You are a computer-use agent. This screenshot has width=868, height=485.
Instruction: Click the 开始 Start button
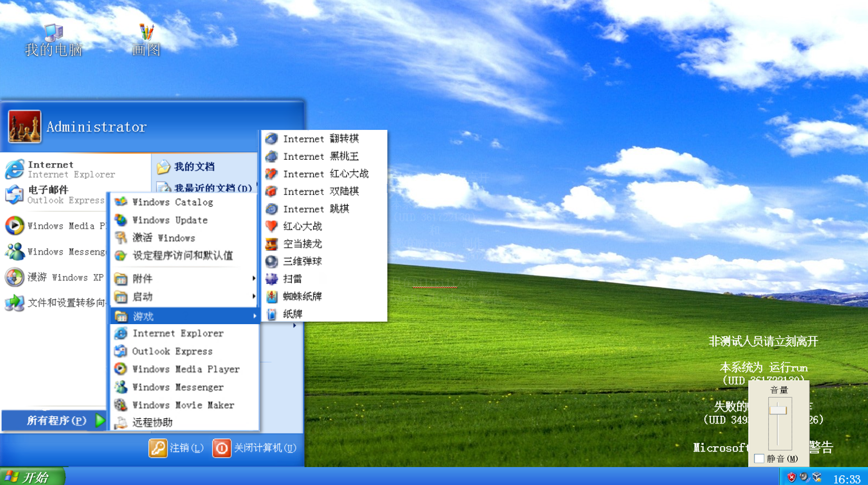tap(32, 477)
